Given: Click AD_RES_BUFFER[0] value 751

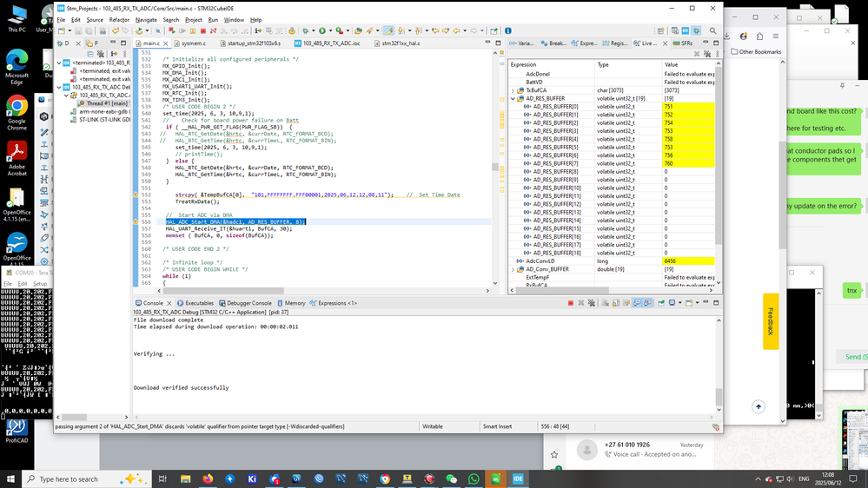Looking at the screenshot, I should [x=688, y=107].
